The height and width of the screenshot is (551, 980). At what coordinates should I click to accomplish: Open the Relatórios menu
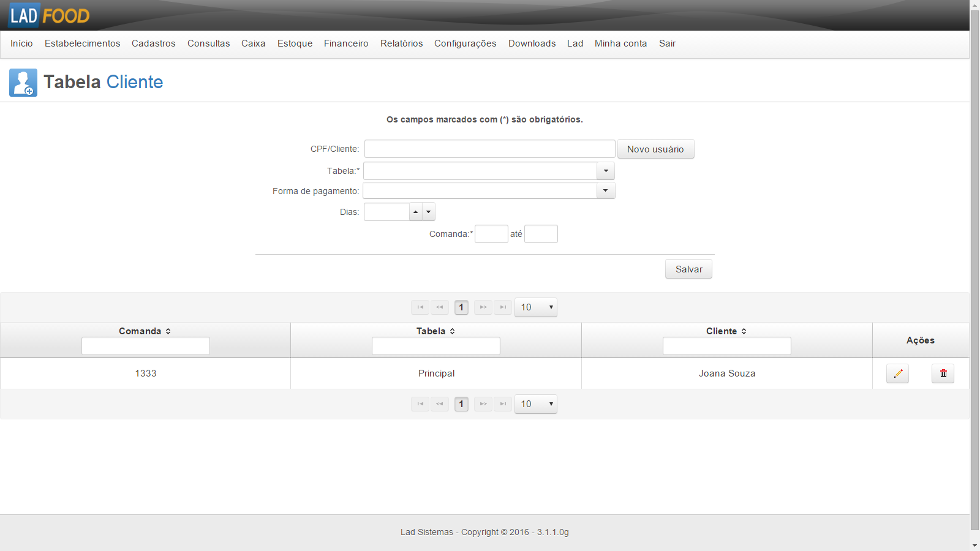coord(402,43)
